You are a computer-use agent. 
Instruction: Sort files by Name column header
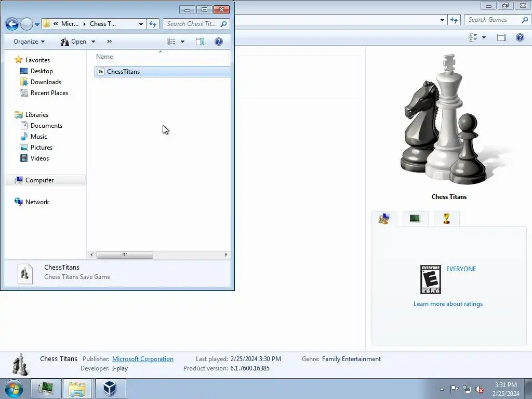(104, 57)
